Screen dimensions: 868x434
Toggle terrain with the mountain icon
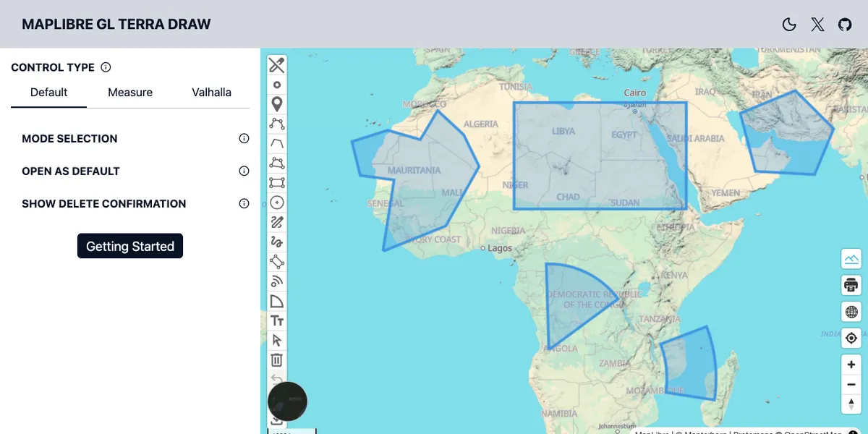[851, 258]
